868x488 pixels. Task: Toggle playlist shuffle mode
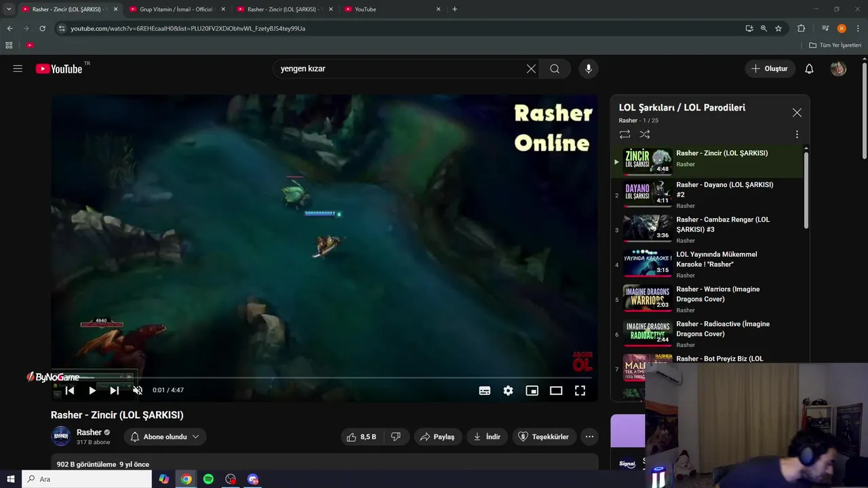click(x=644, y=134)
